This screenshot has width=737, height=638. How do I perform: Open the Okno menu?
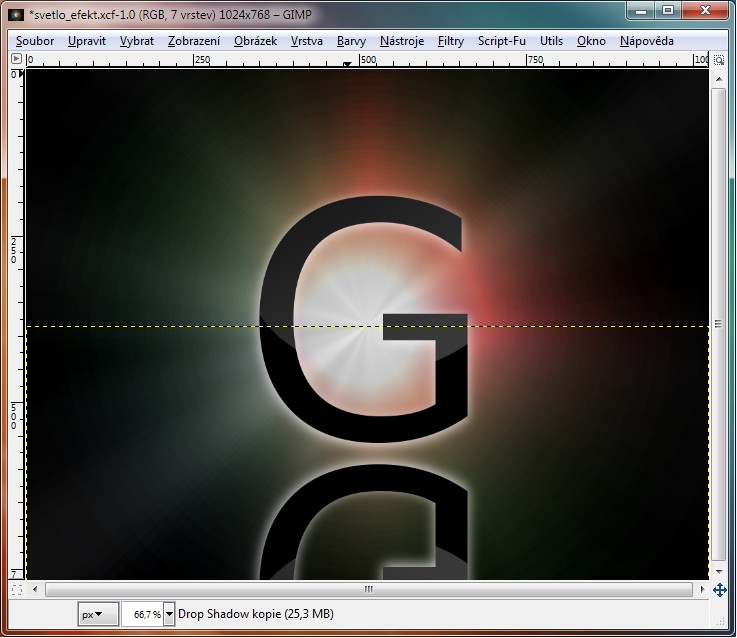coord(591,41)
